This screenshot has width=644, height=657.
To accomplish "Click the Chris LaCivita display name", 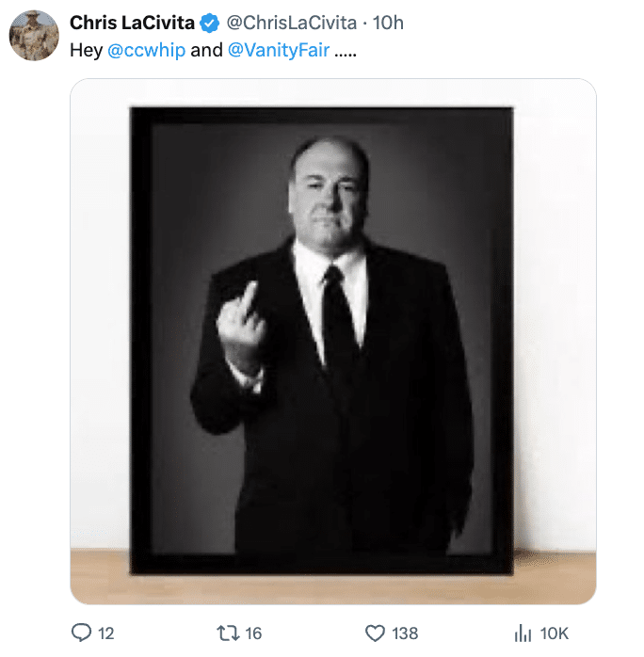I will click(133, 24).
